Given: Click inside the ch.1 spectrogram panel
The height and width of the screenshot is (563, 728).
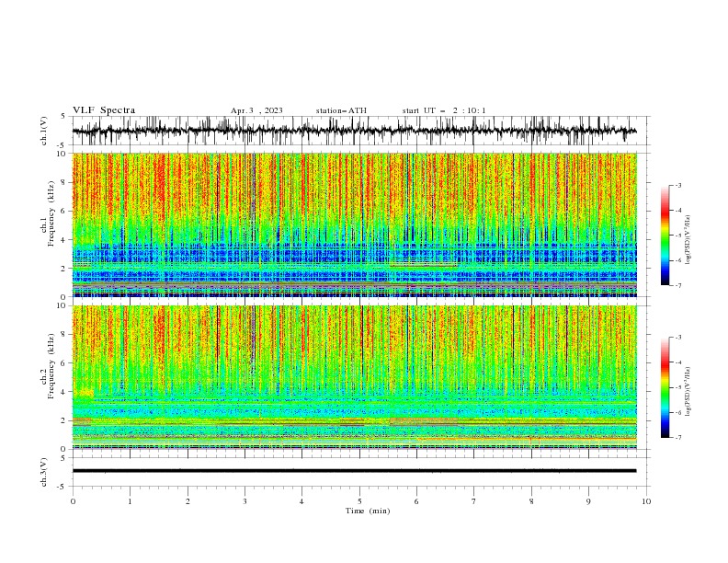Looking at the screenshot, I should pos(354,224).
